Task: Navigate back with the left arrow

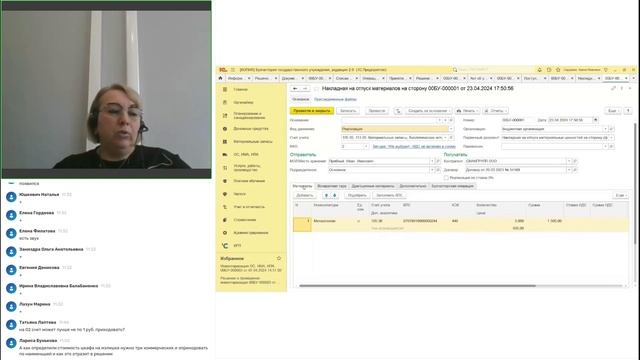Action: (295, 89)
